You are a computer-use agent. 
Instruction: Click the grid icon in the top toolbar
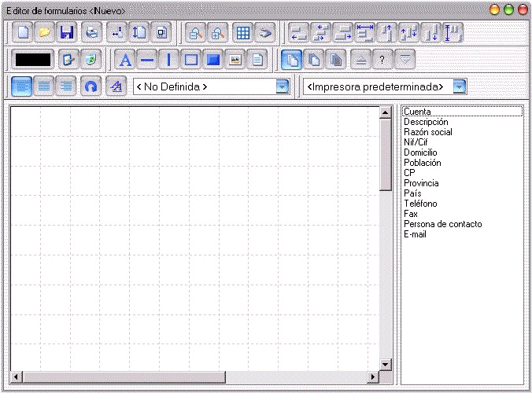[x=243, y=32]
